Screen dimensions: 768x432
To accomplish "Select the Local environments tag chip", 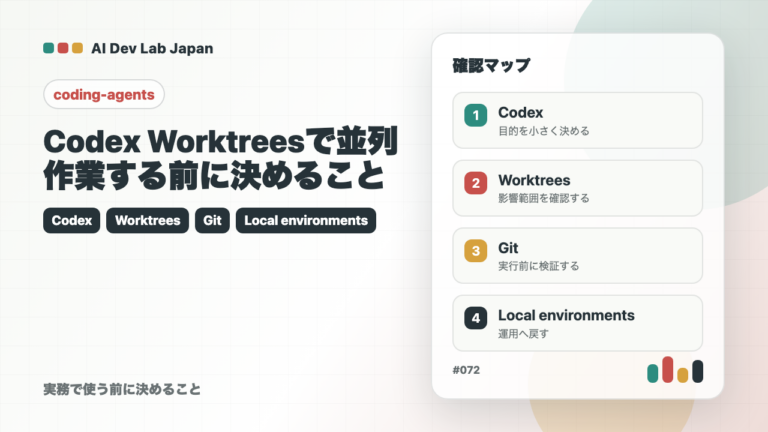I will (306, 220).
